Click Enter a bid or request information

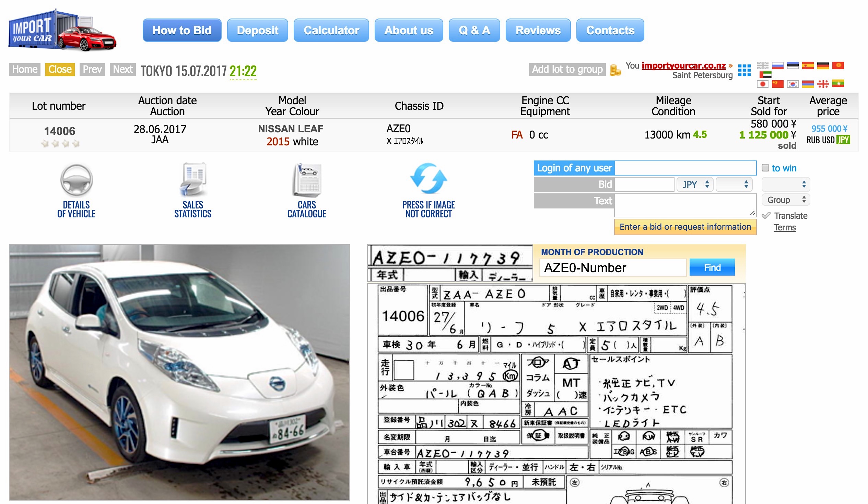685,227
